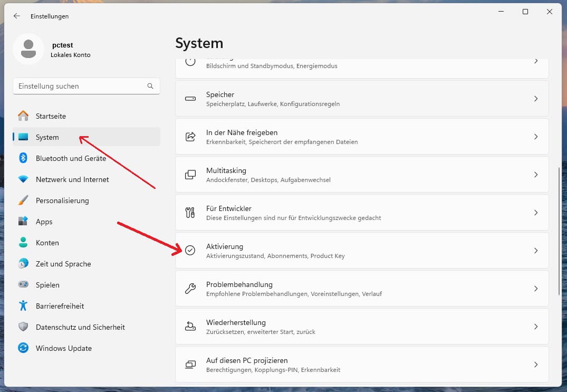Click the search magnifier icon
This screenshot has width=567, height=392.
150,86
